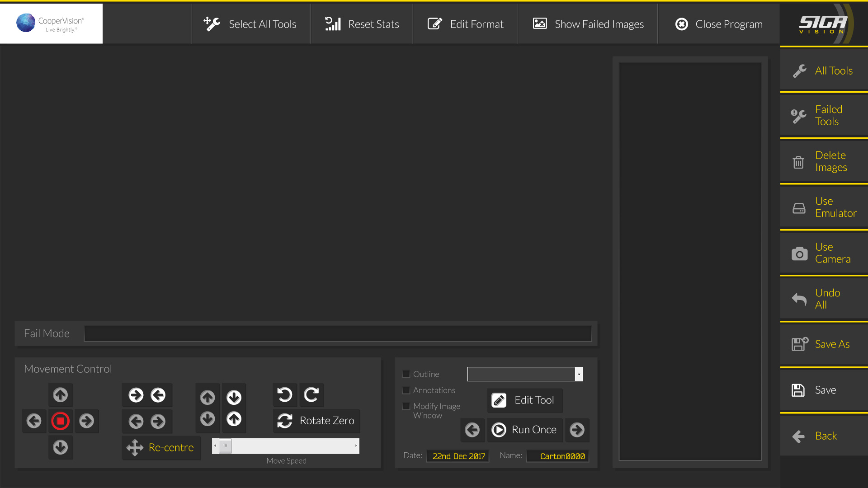Move up with the Movement Control arrow
The width and height of the screenshot is (868, 488).
point(60,395)
